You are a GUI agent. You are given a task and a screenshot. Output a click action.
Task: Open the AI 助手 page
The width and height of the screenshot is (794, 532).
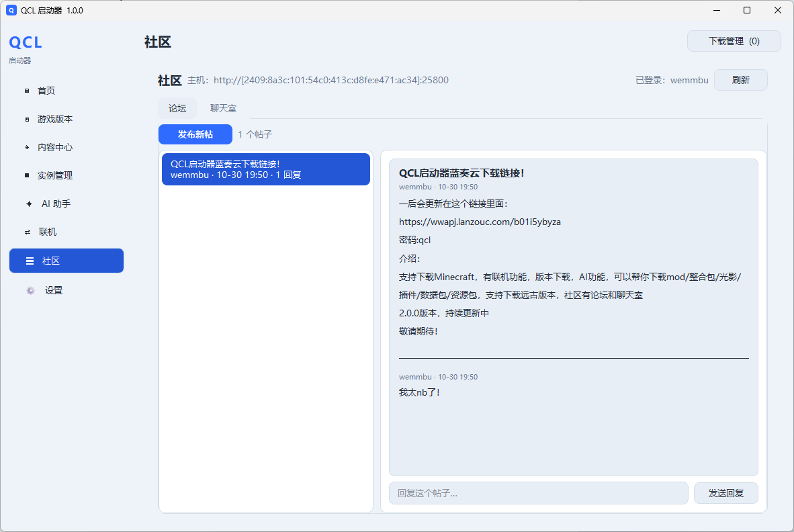click(x=67, y=204)
